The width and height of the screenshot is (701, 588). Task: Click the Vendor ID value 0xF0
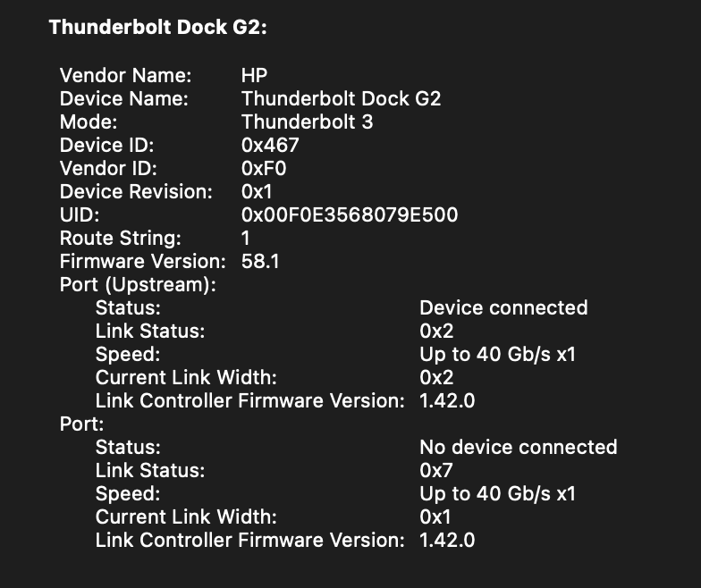(264, 168)
